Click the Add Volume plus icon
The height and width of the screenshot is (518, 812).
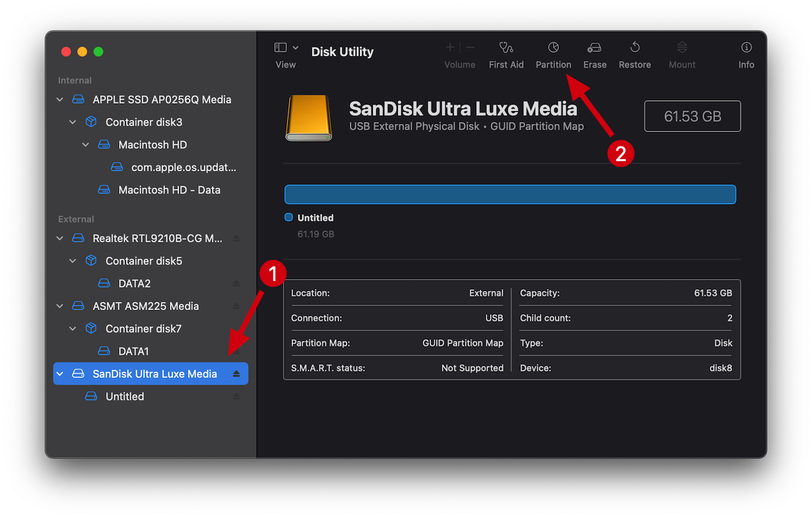click(449, 48)
